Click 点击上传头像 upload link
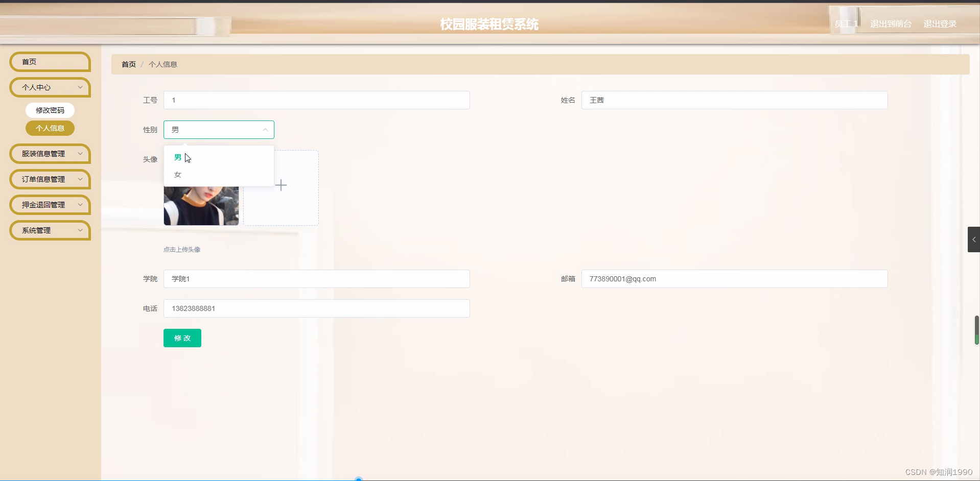This screenshot has height=481, width=980. (x=181, y=250)
